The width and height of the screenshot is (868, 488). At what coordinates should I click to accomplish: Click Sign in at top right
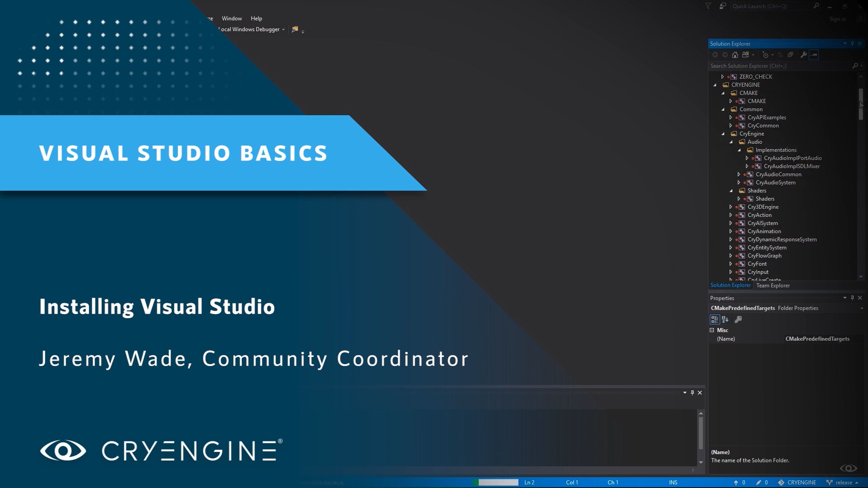tap(837, 19)
